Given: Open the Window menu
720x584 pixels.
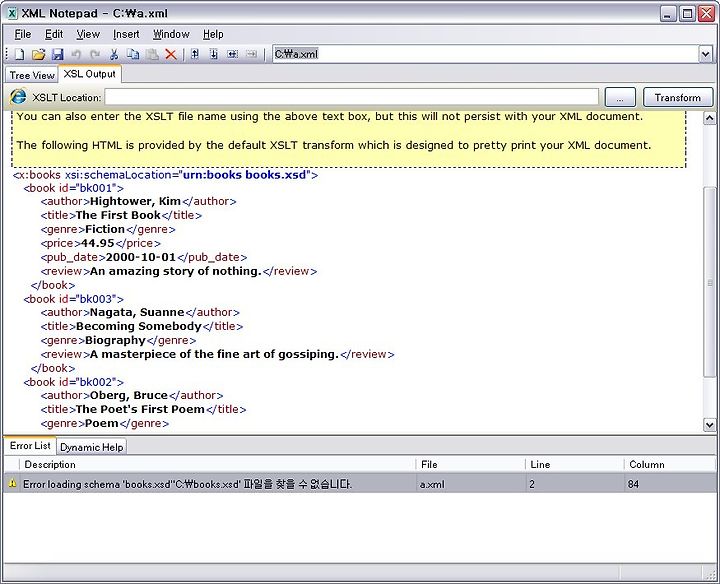Looking at the screenshot, I should (171, 34).
